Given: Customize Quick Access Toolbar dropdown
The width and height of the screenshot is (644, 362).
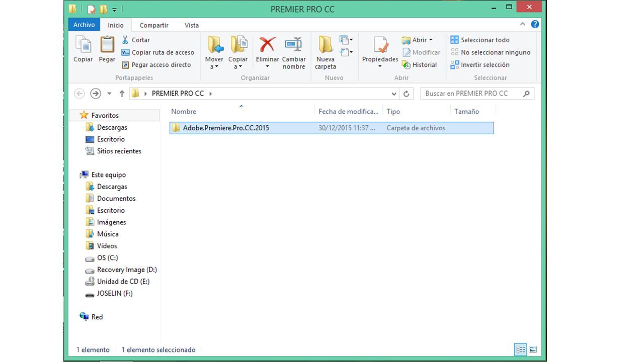Looking at the screenshot, I should coord(115,10).
